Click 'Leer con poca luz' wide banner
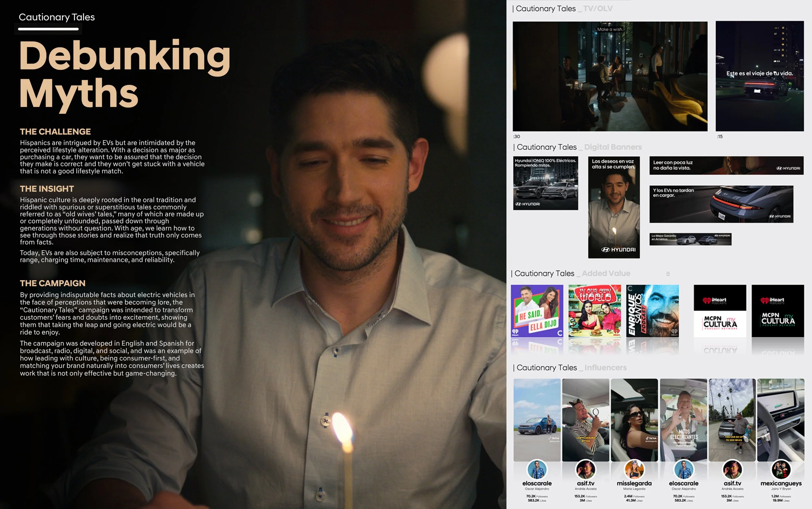The height and width of the screenshot is (509, 812). (x=726, y=165)
